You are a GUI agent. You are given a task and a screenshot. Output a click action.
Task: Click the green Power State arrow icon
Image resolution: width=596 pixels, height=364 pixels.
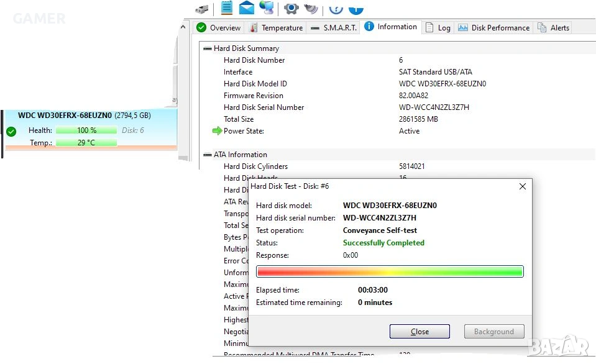tap(217, 131)
